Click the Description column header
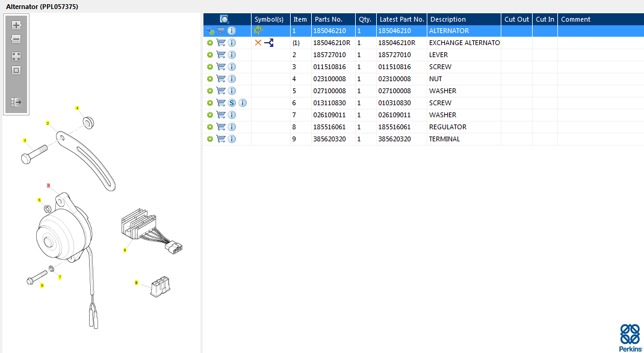 [x=464, y=19]
